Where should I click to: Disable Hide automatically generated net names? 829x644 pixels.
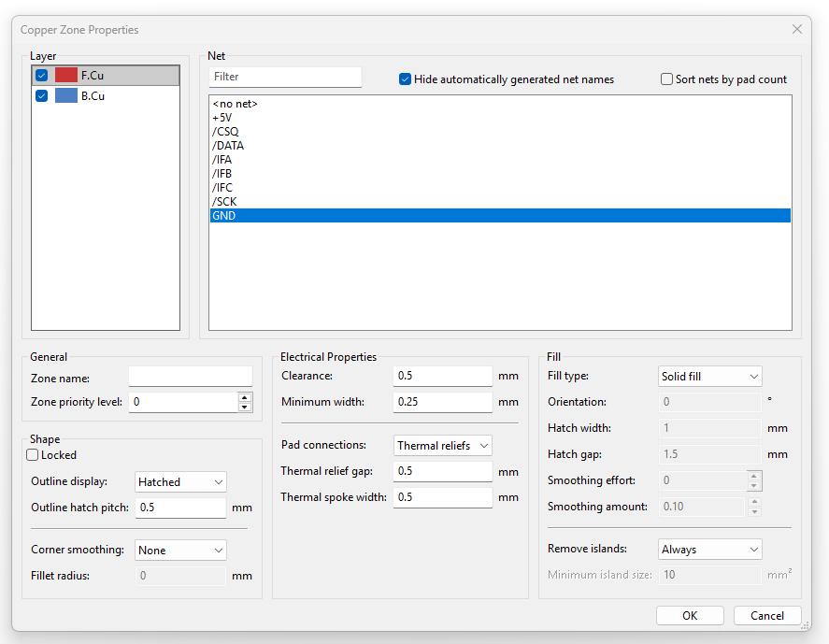click(x=405, y=79)
